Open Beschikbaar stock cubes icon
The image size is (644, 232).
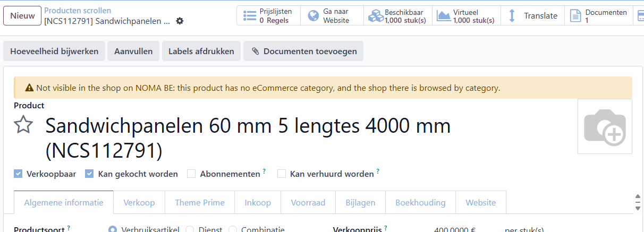coord(376,16)
